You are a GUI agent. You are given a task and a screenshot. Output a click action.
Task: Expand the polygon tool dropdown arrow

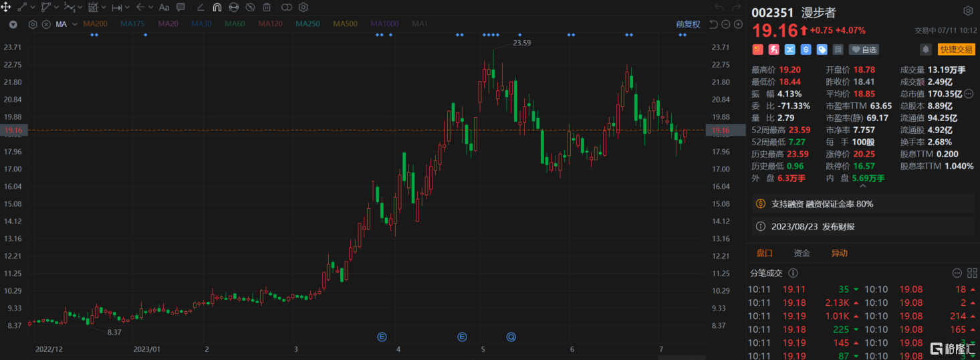[x=56, y=7]
